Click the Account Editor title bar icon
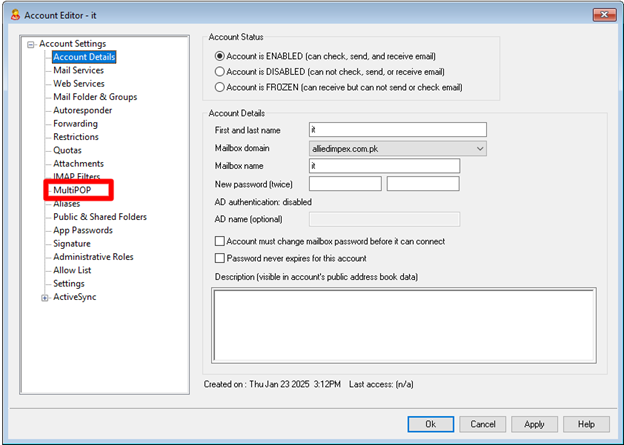This screenshot has width=624, height=445. point(14,13)
